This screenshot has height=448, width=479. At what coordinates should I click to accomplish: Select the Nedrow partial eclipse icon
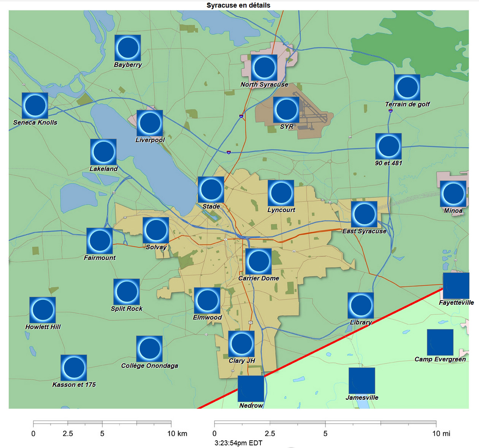(x=251, y=389)
